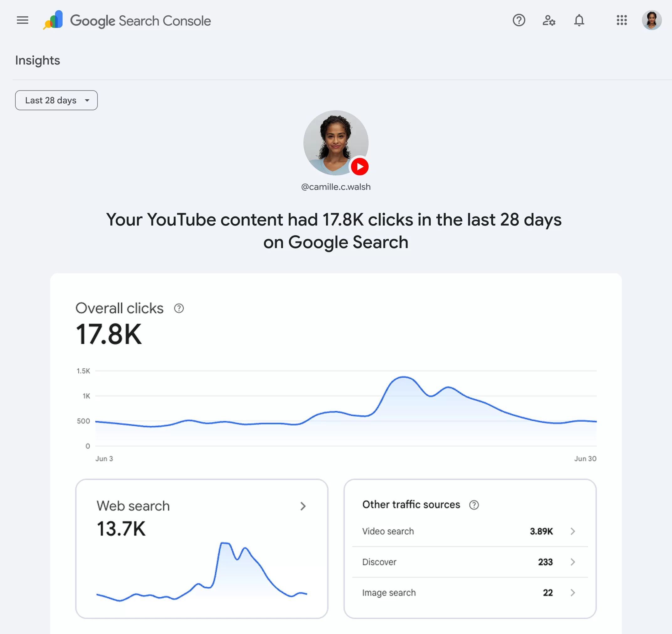The image size is (672, 634).
Task: Click the Video search label
Action: point(388,531)
